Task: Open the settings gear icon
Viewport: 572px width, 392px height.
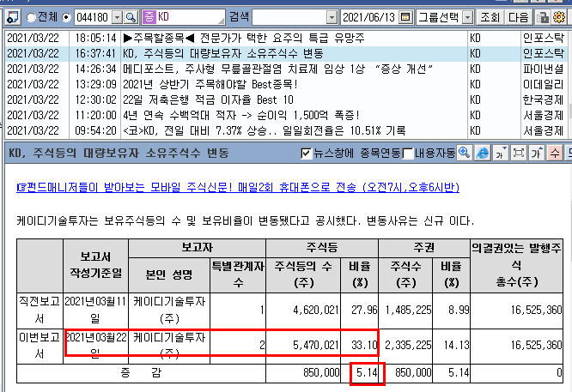Action: click(559, 17)
